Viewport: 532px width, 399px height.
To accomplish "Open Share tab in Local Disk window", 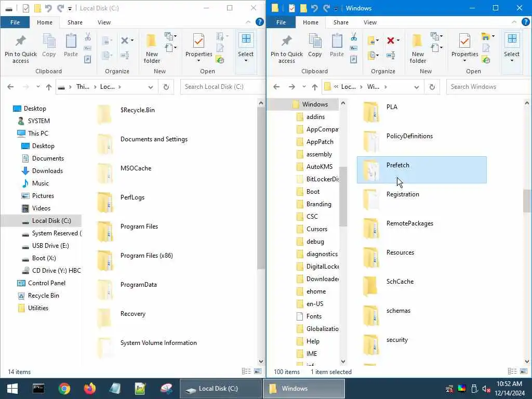I will click(x=75, y=22).
